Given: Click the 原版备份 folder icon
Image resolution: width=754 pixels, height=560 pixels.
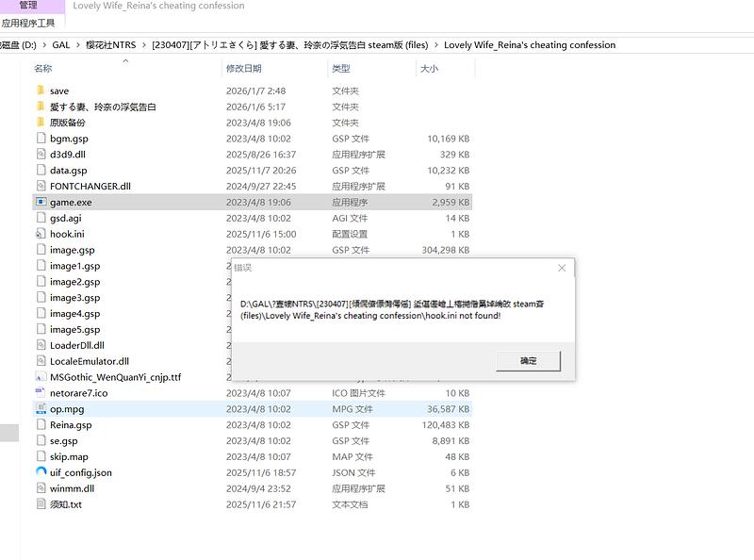Looking at the screenshot, I should coord(41,123).
